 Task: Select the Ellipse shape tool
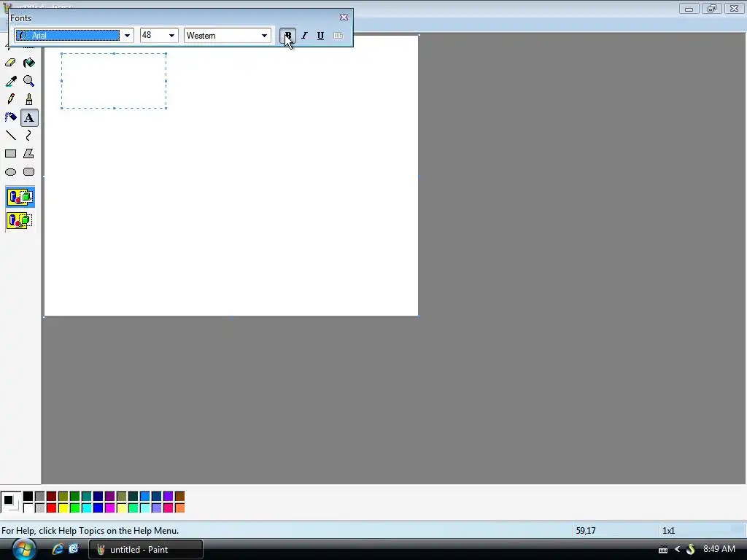[x=10, y=172]
